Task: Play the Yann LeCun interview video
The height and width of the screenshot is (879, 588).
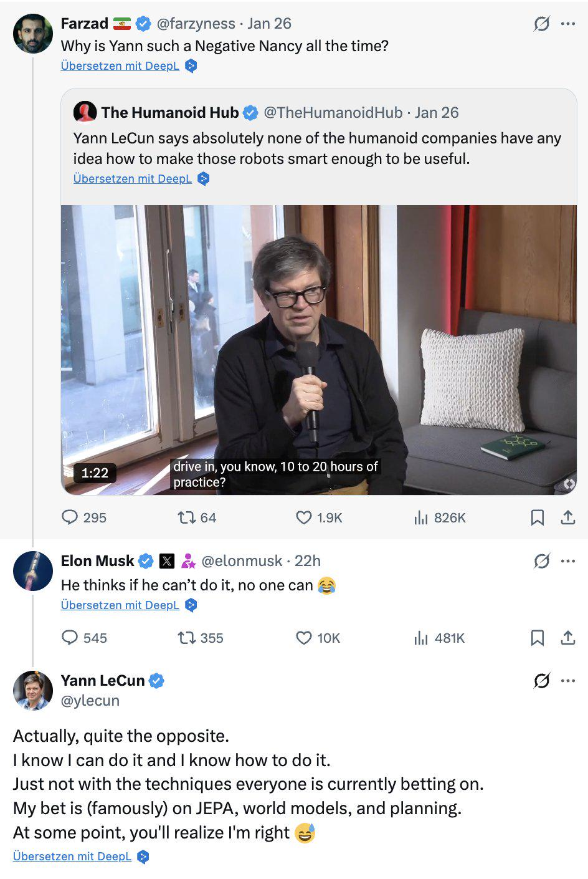Action: [x=318, y=350]
